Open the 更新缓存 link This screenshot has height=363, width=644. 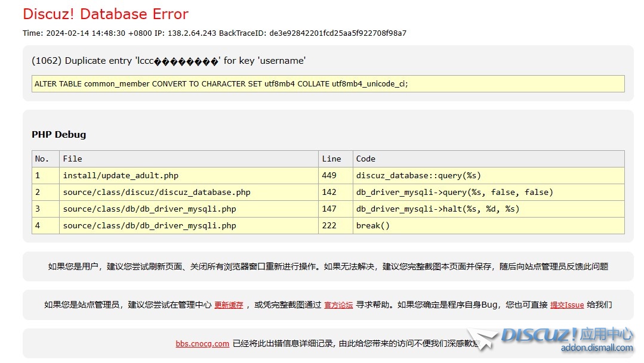point(229,305)
